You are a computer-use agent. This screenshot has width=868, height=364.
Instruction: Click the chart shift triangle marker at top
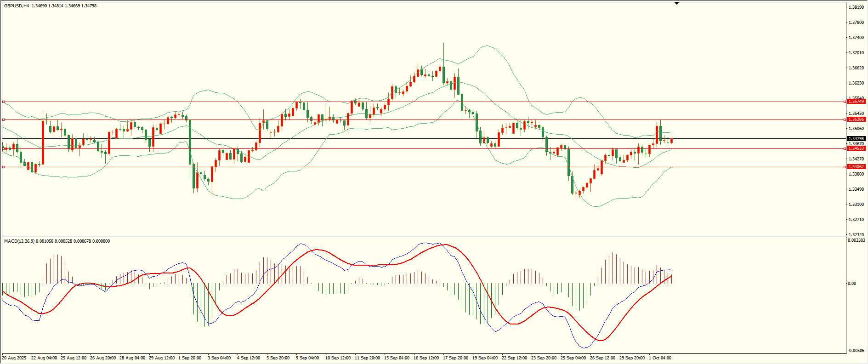click(x=676, y=3)
